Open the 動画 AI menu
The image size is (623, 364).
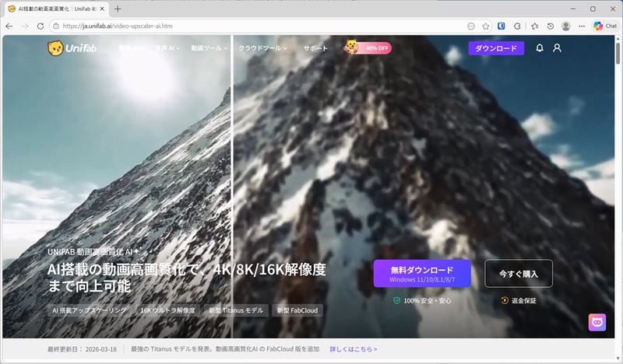point(131,48)
